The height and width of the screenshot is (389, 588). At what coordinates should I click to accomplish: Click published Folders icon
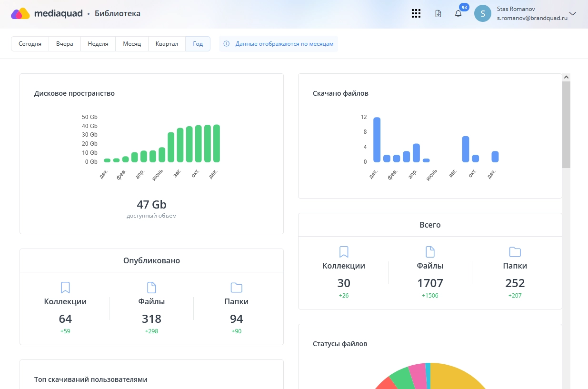click(x=236, y=288)
